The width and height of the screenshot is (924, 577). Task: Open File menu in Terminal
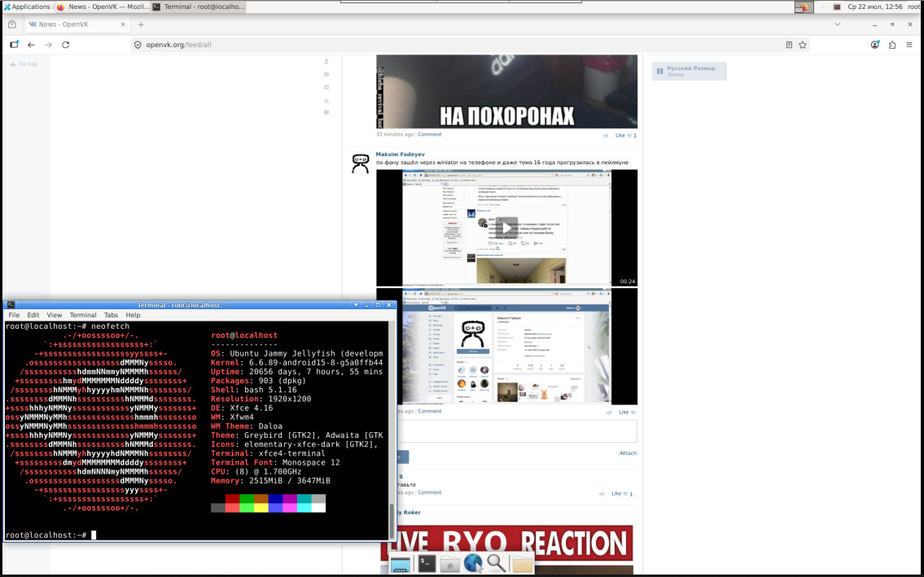(x=14, y=315)
